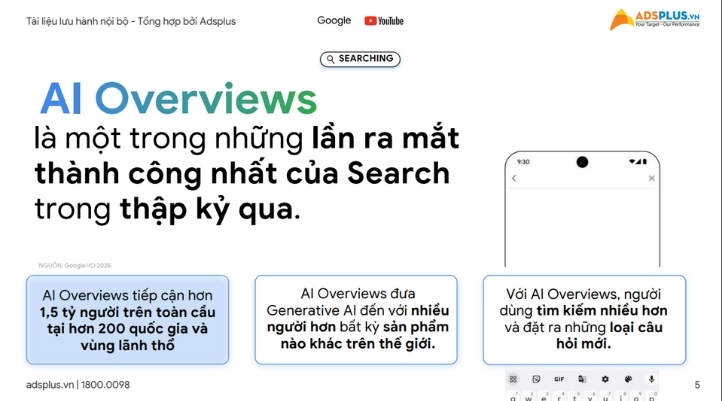The image size is (722, 401).
Task: Tap the sticker icon on the keyboard toolbar
Action: [x=536, y=379]
